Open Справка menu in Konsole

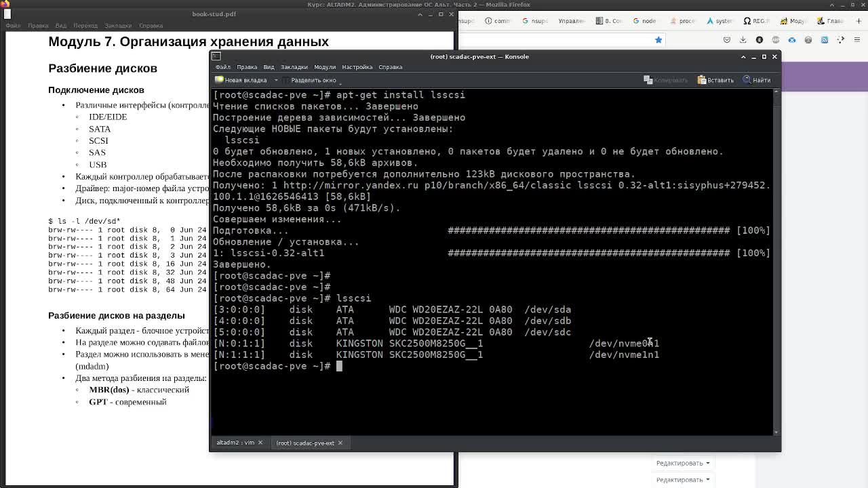(x=390, y=67)
